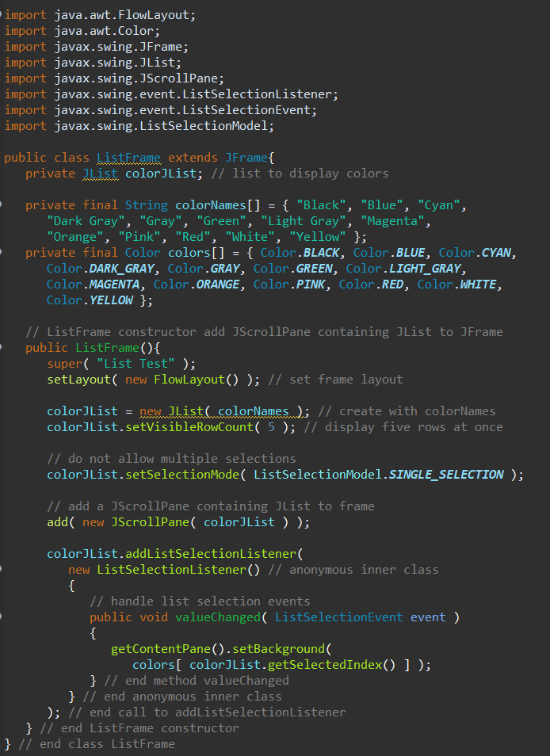Click the comment 'end call to addListSelectionListener'
The width and height of the screenshot is (550, 756).
point(208,713)
